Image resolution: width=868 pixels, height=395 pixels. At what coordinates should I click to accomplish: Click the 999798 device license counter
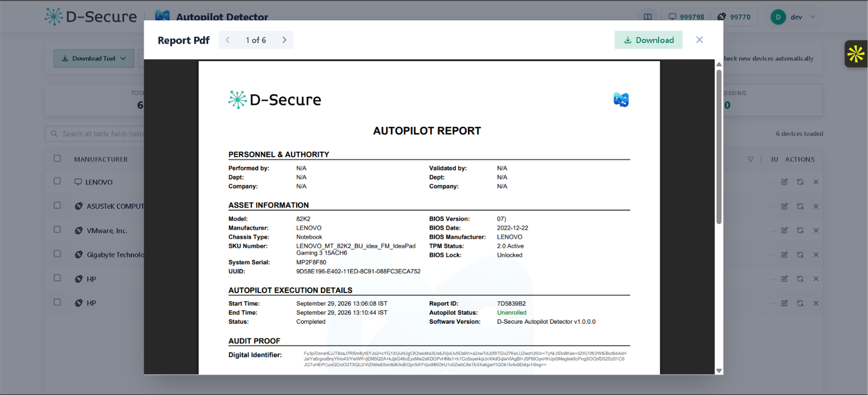coord(686,17)
